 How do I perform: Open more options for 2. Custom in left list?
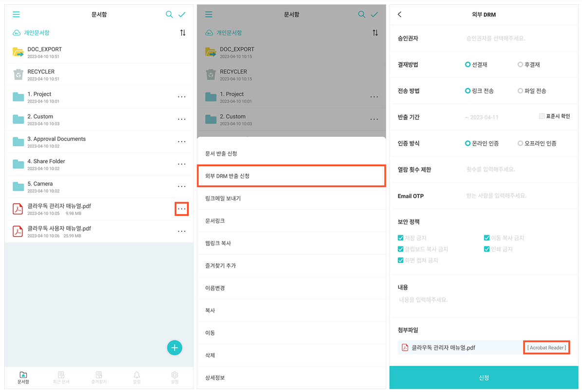(x=182, y=119)
